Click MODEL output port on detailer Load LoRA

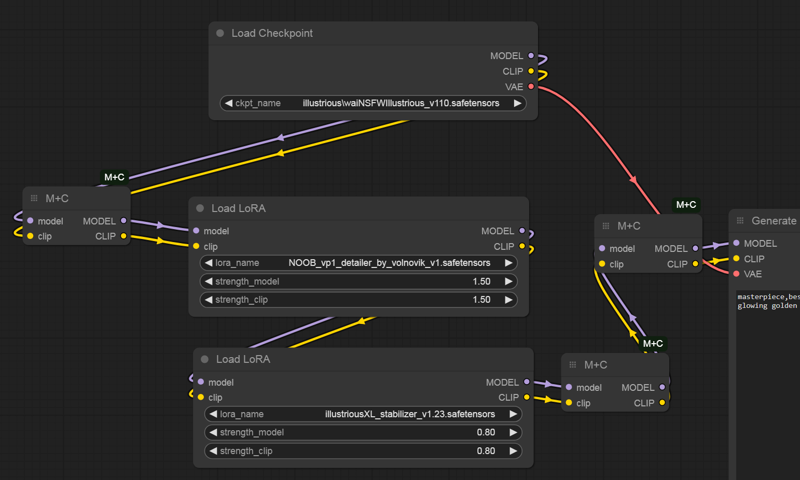pos(522,231)
